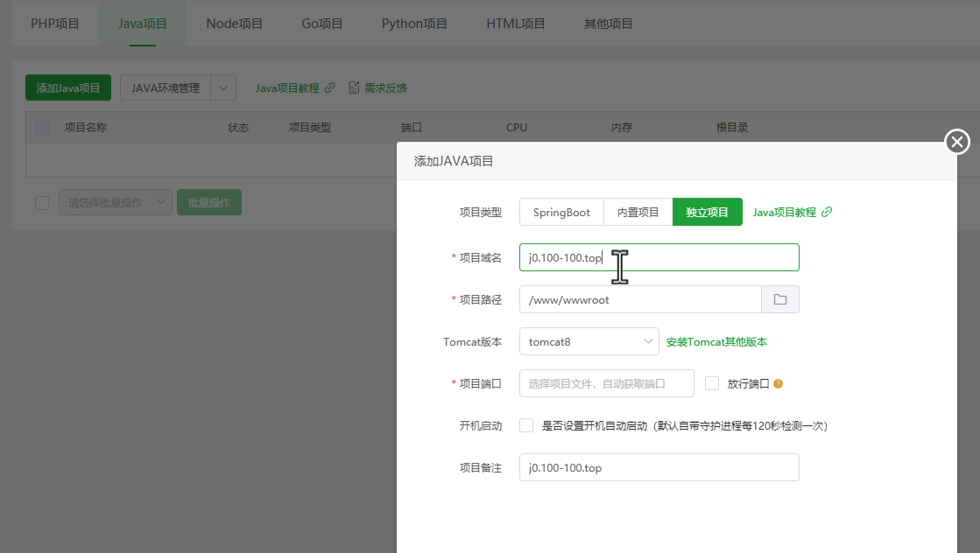Viewport: 980px width, 553px height.
Task: Click the 放行端口 help question icon
Action: click(x=778, y=384)
